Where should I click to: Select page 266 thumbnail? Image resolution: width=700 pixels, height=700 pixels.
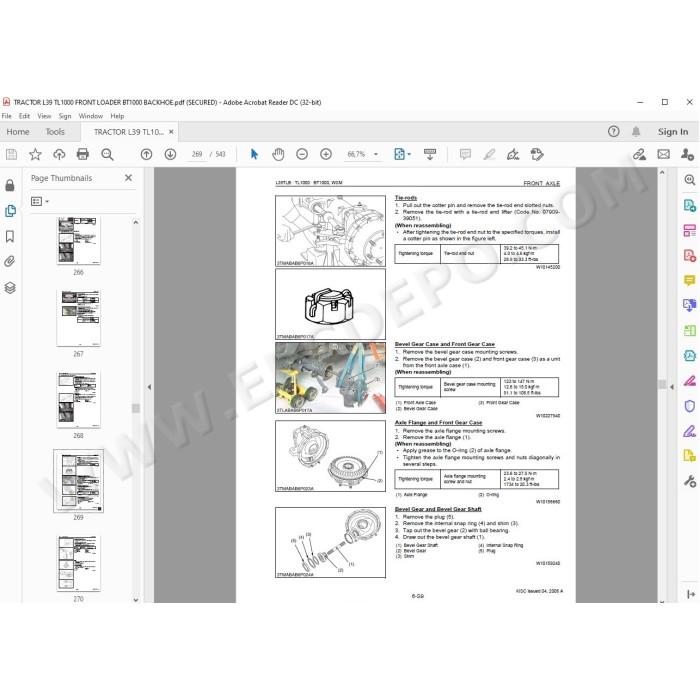point(78,241)
